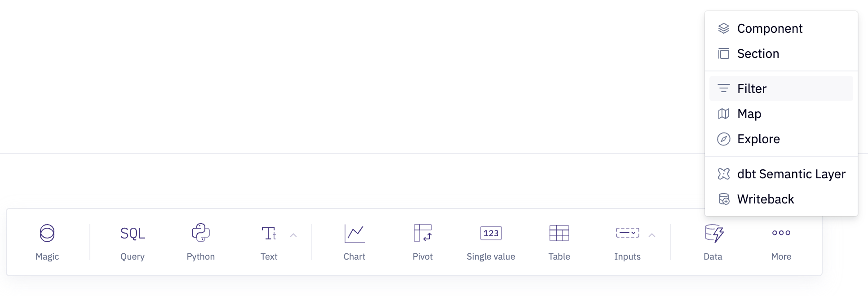Select the Filter menu item

tap(752, 88)
